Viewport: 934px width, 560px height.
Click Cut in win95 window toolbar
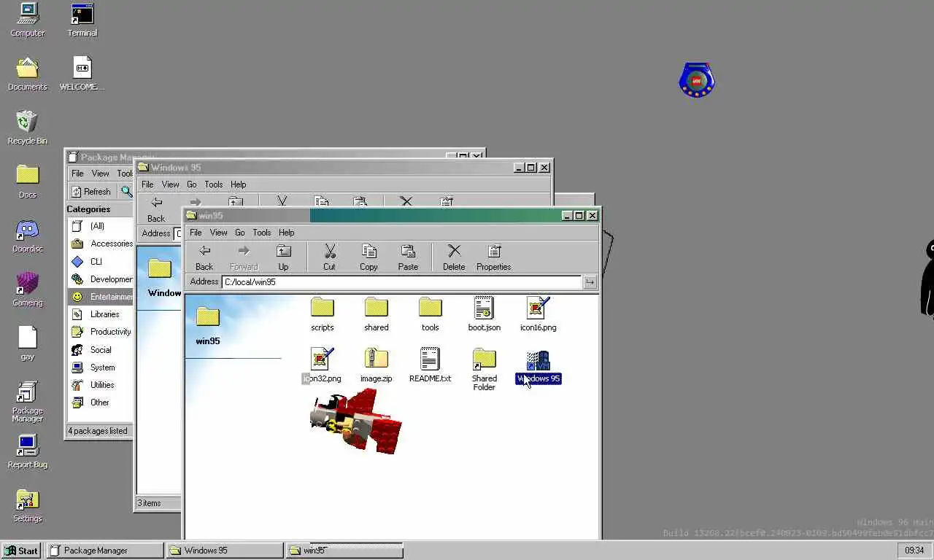329,257
